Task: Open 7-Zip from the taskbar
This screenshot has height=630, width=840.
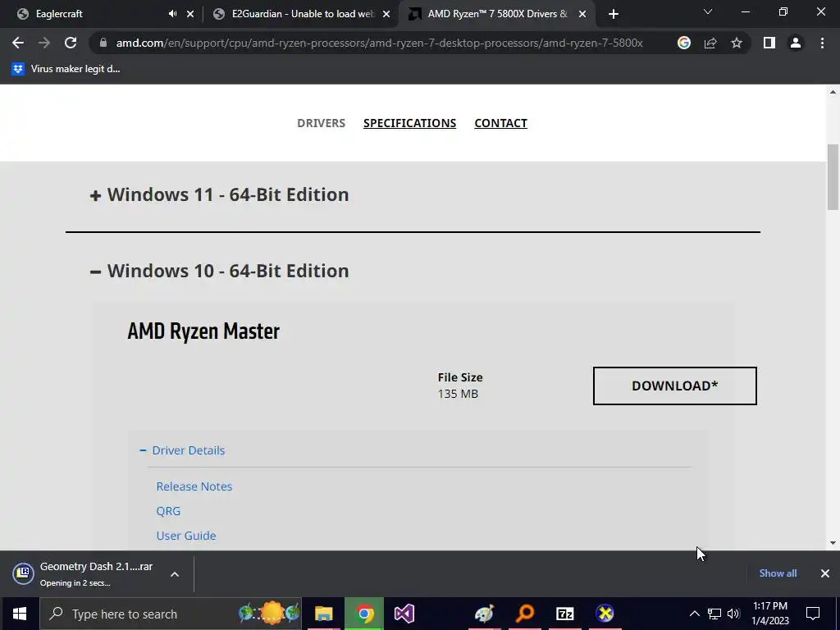Action: point(564,614)
